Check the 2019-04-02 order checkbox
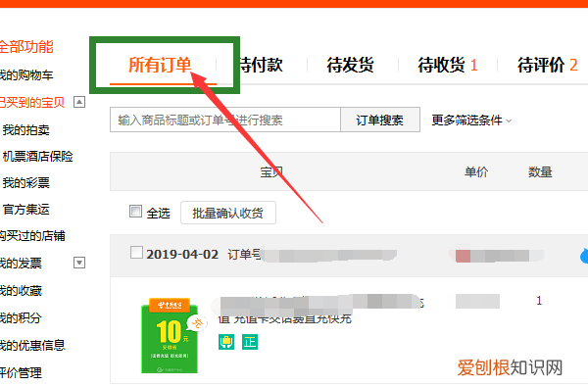This screenshot has width=588, height=386. click(136, 252)
